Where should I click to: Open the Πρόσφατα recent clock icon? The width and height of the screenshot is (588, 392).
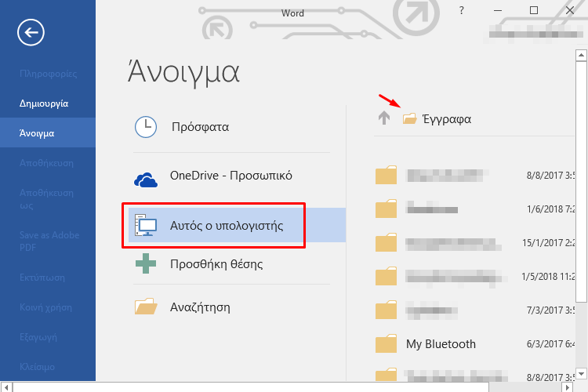pos(146,126)
